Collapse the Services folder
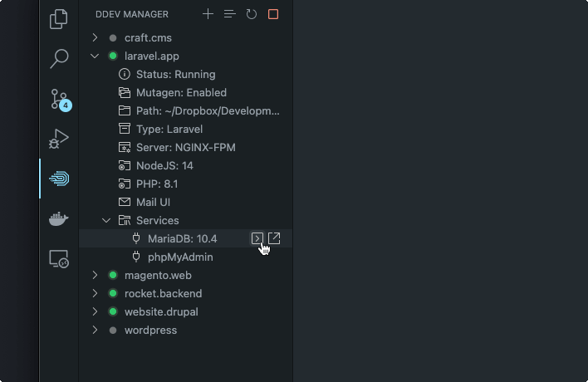 [x=106, y=220]
